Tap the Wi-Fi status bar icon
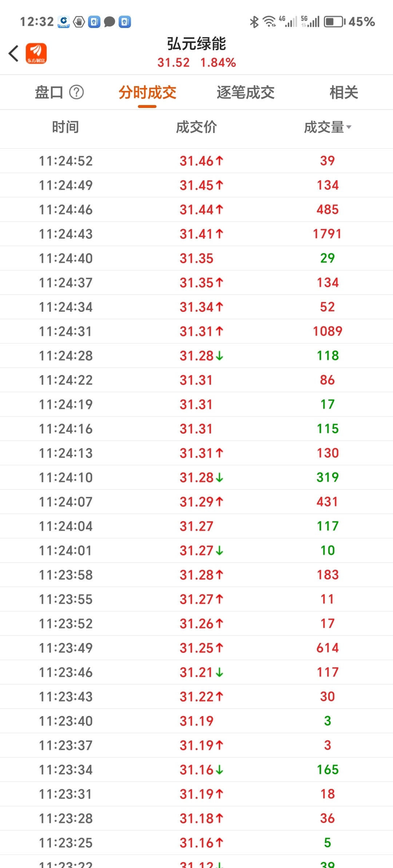 click(x=270, y=22)
